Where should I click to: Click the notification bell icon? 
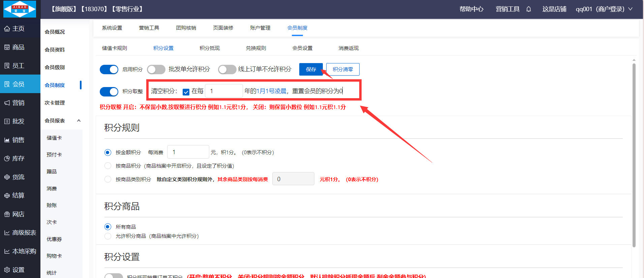[528, 9]
